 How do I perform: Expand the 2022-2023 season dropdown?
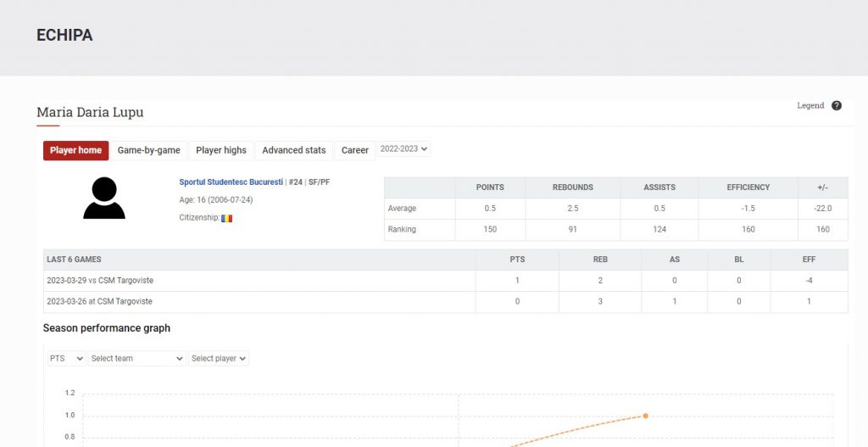tap(403, 148)
